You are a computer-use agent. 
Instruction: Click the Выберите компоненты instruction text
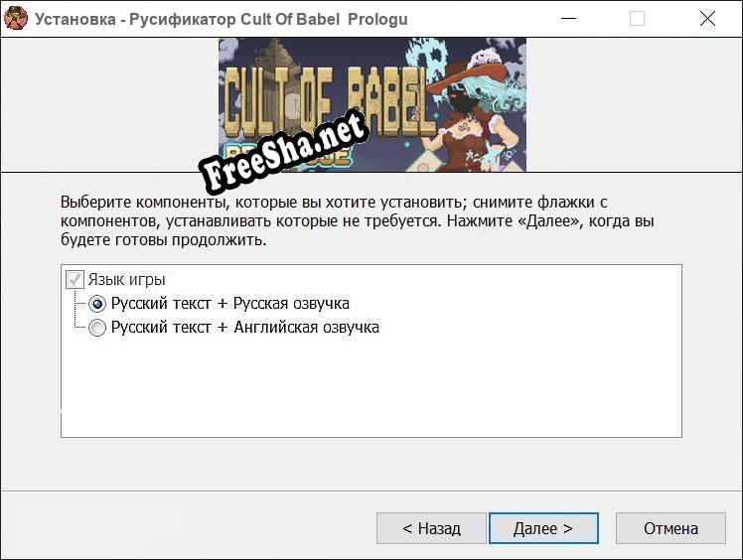[358, 220]
